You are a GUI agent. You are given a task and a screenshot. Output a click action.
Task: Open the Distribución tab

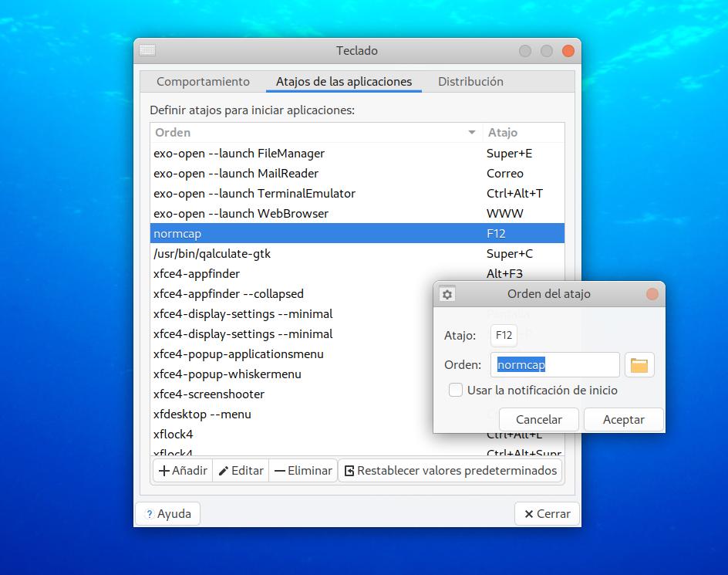(470, 82)
